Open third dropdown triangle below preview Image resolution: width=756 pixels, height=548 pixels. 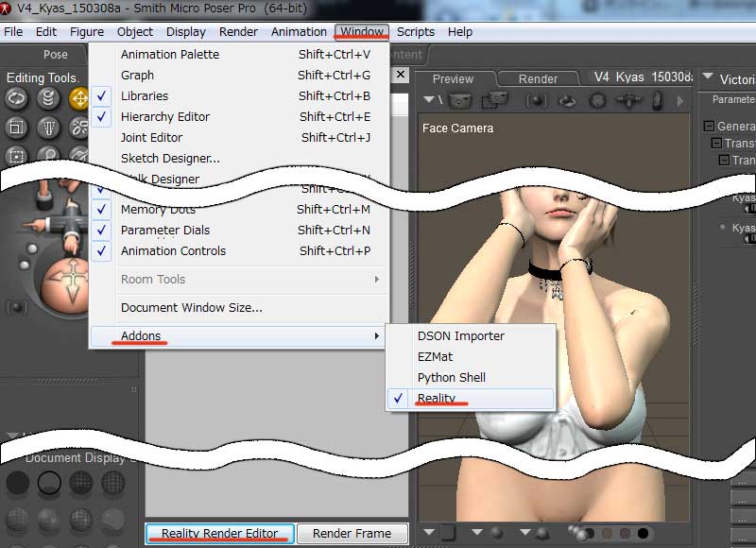525,532
